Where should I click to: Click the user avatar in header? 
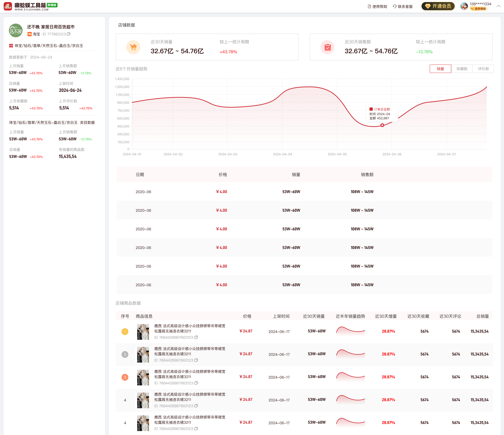click(464, 6)
